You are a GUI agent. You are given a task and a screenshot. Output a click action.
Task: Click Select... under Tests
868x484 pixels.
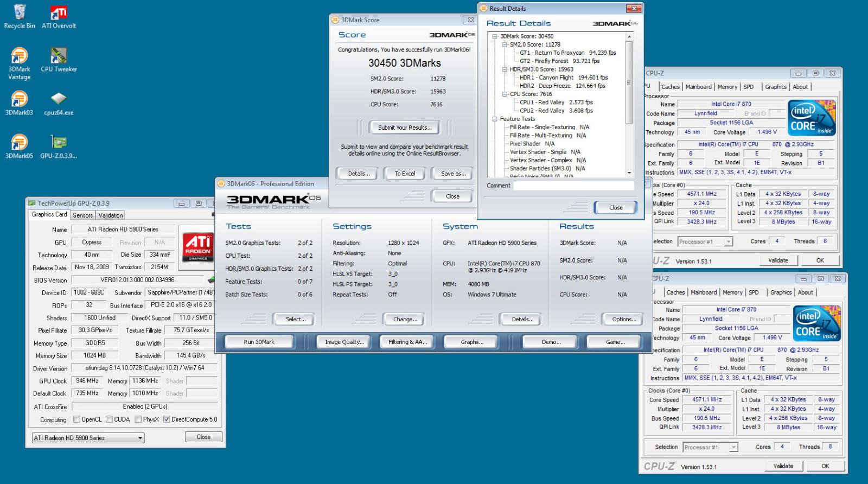click(x=295, y=319)
